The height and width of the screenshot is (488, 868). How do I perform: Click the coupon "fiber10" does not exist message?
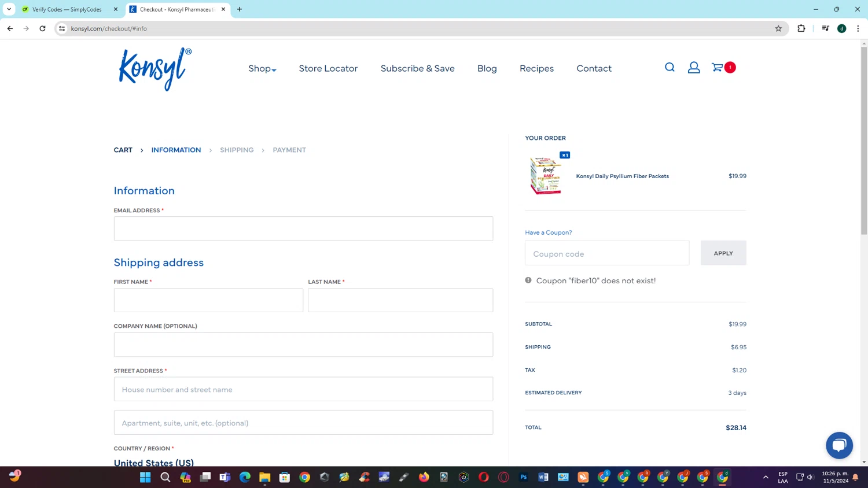pos(595,280)
